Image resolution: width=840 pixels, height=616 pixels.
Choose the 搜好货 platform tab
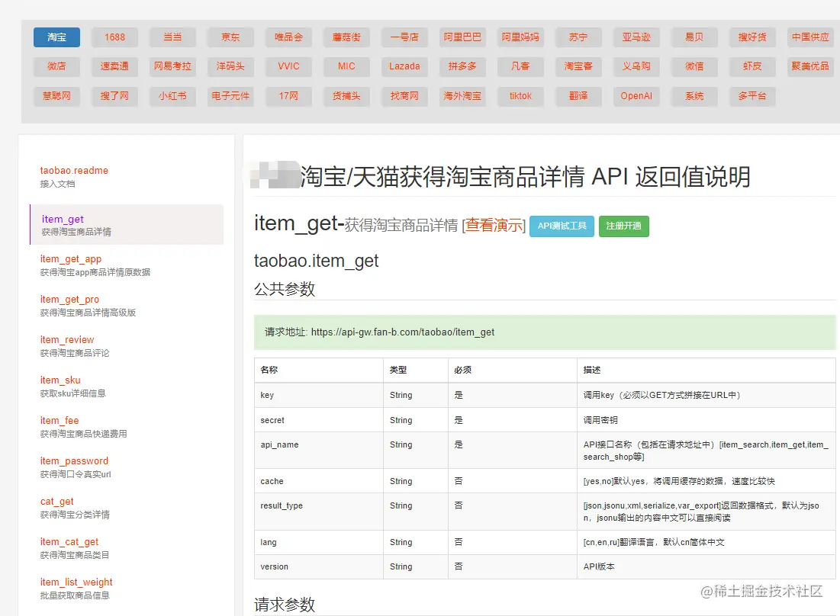[x=752, y=37]
